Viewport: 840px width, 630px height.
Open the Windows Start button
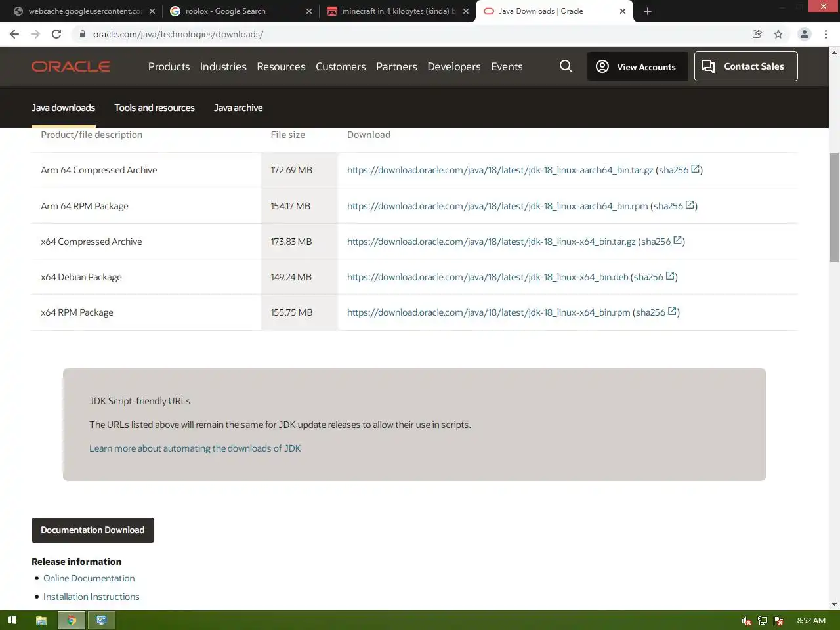pyautogui.click(x=12, y=620)
